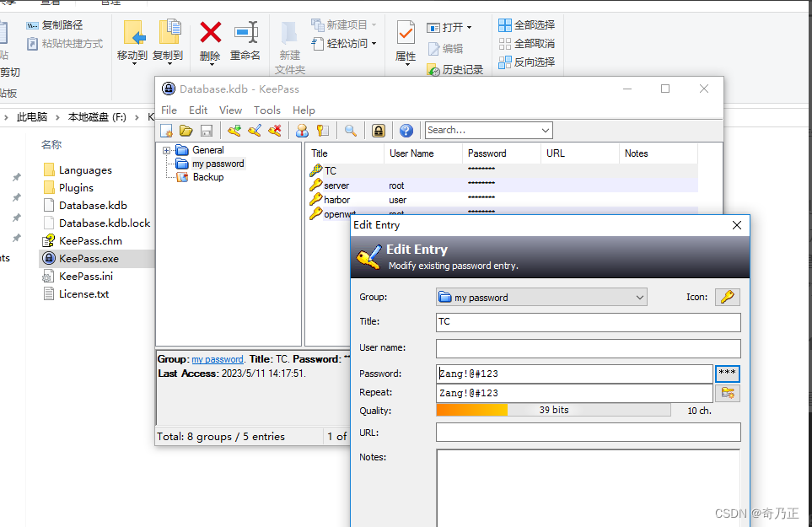Click the KeePass.exe file icon in Explorer

click(x=49, y=258)
